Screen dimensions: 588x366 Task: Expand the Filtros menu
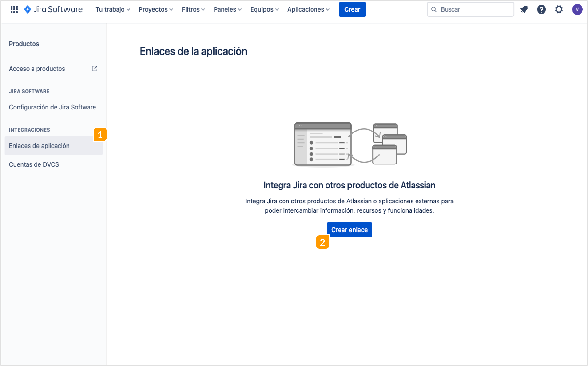point(193,9)
